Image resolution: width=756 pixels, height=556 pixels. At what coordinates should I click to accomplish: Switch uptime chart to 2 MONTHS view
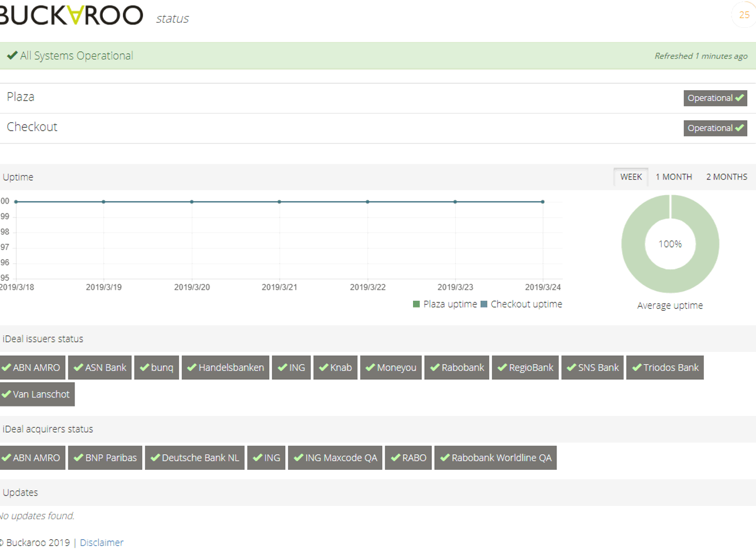[727, 177]
